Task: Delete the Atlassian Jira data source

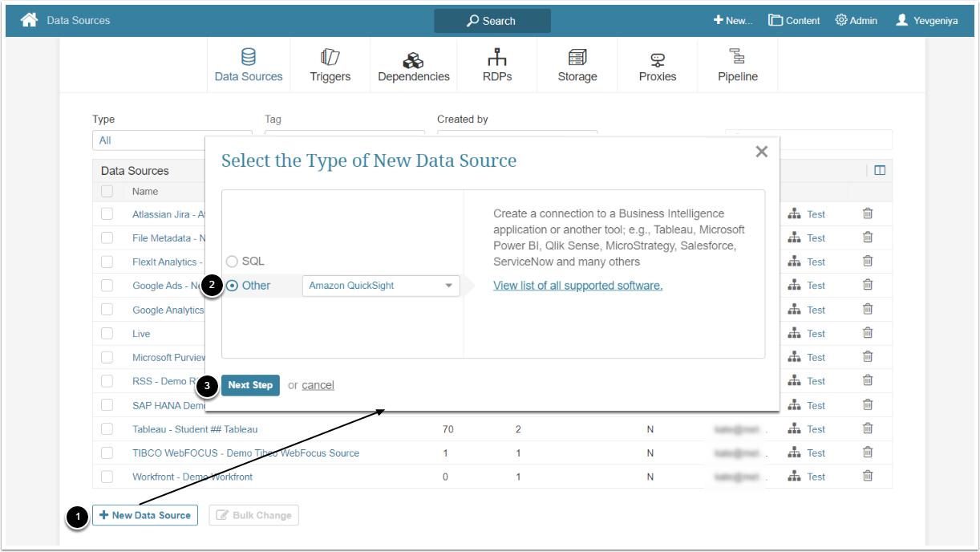Action: 868,214
